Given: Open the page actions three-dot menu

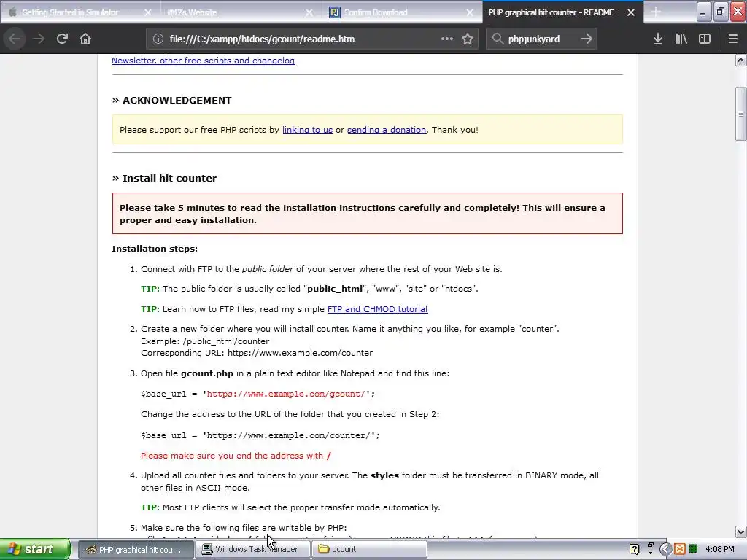Looking at the screenshot, I should click(447, 39).
